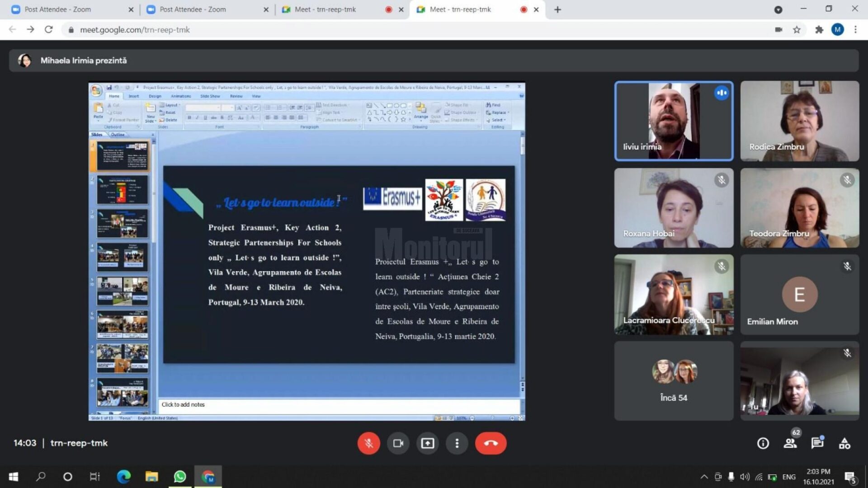This screenshot has width=868, height=488.
Task: Unmute microphone in Meet controls
Action: pos(368,443)
